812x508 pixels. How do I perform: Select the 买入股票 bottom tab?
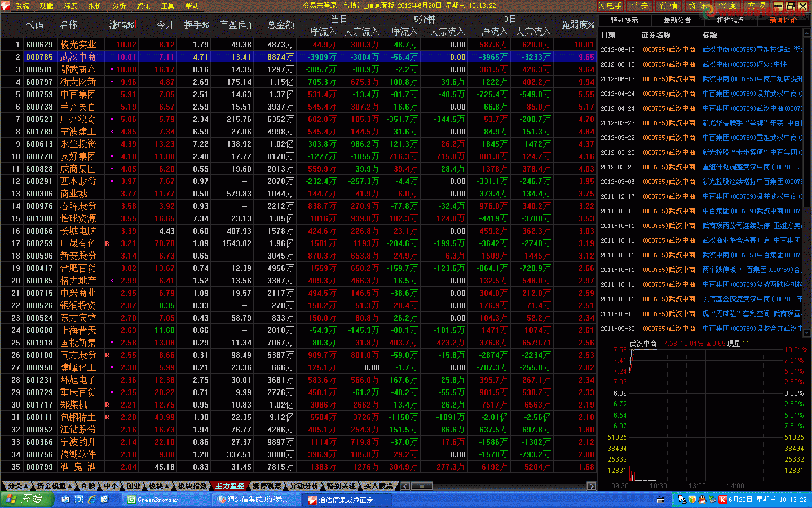click(x=378, y=486)
